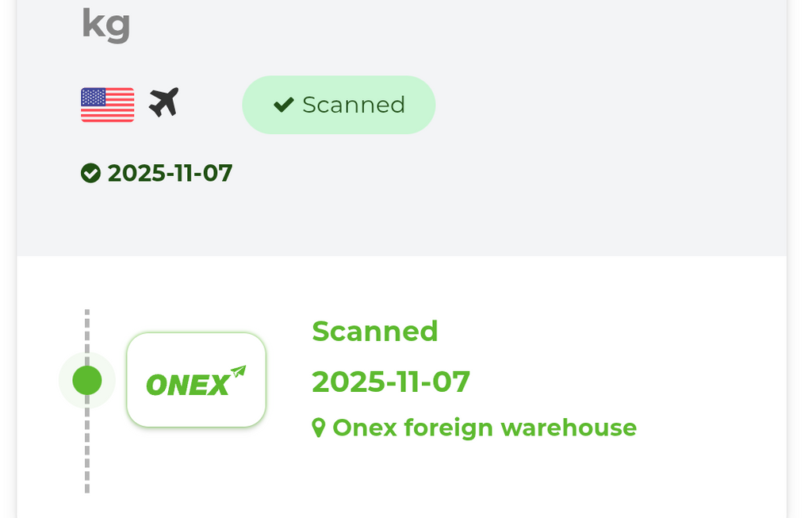Click the location pin icon
Screen dimensions: 812x518
319,428
